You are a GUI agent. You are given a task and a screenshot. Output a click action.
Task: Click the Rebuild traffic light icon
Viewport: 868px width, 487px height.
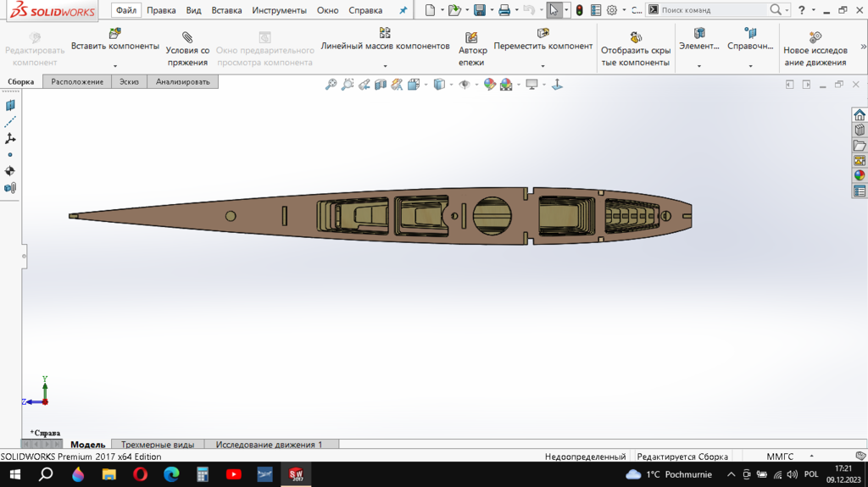[x=579, y=10]
